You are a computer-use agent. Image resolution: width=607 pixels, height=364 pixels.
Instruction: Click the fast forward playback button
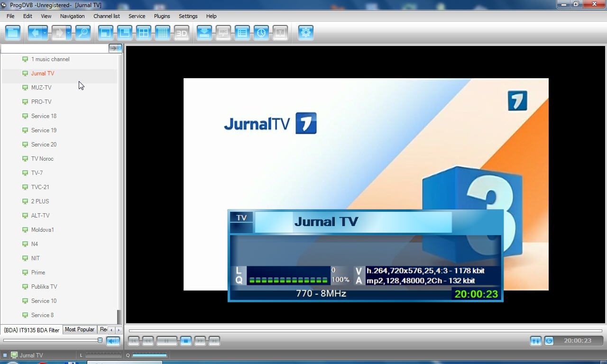point(200,341)
